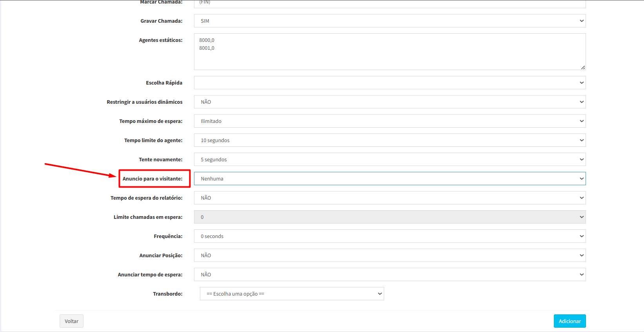Open Anuncio para o visitante dropdown

coord(390,179)
